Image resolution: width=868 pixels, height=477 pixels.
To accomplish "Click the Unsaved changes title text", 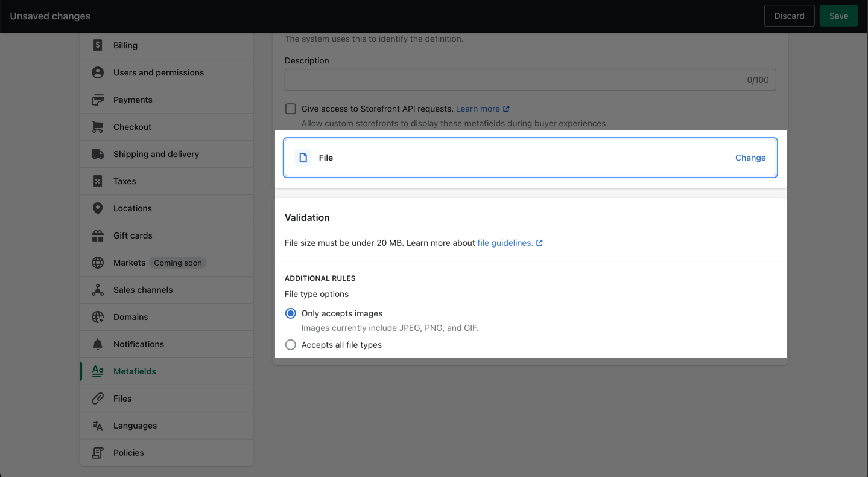I will click(50, 16).
